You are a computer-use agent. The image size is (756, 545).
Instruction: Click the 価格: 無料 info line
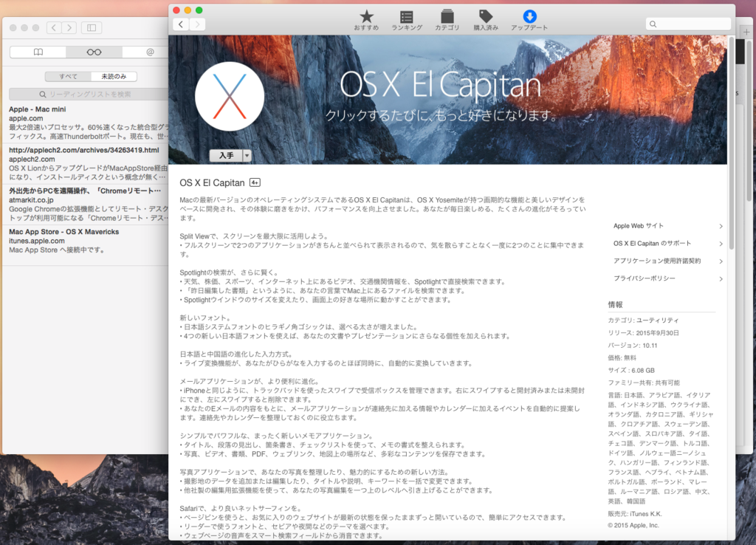coord(622,358)
